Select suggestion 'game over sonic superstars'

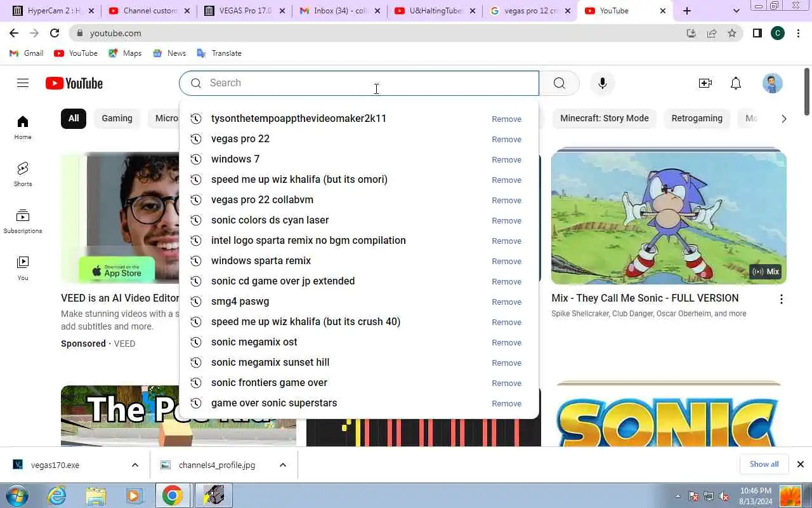coord(359,403)
